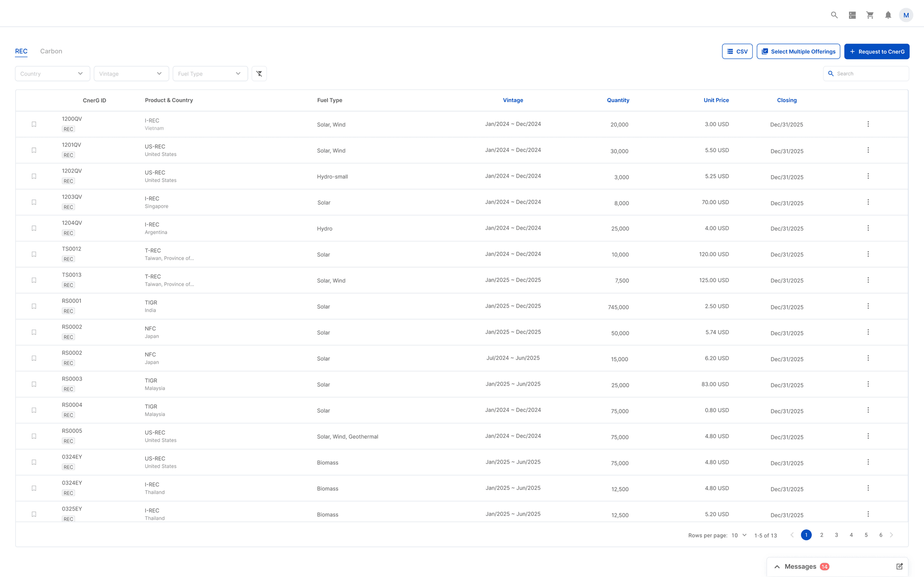The image size is (924, 577).
Task: Switch to the Carbon tab
Action: coord(51,51)
